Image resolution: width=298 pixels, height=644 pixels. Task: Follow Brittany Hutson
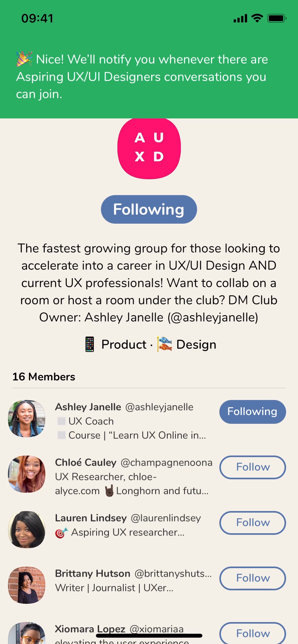click(252, 578)
